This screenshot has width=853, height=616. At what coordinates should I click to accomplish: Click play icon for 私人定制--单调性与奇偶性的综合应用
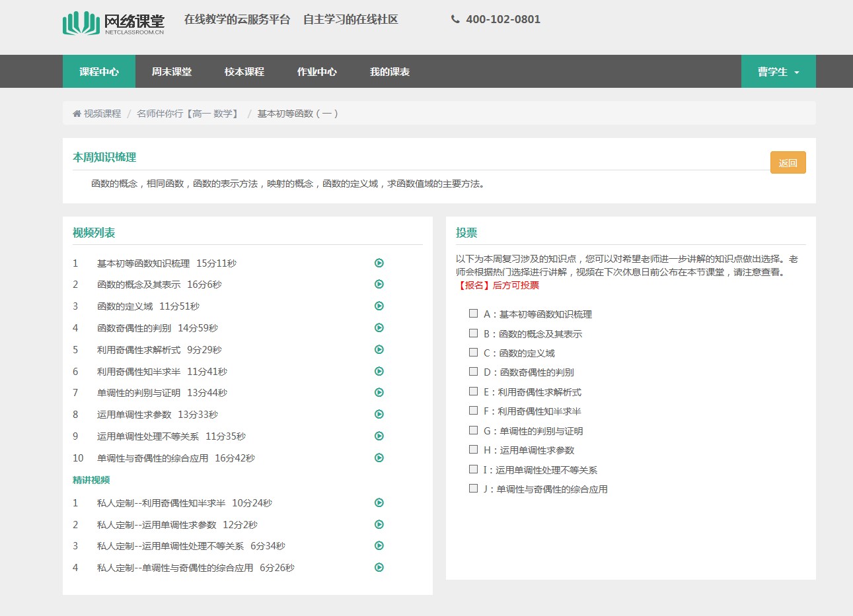pyautogui.click(x=379, y=567)
